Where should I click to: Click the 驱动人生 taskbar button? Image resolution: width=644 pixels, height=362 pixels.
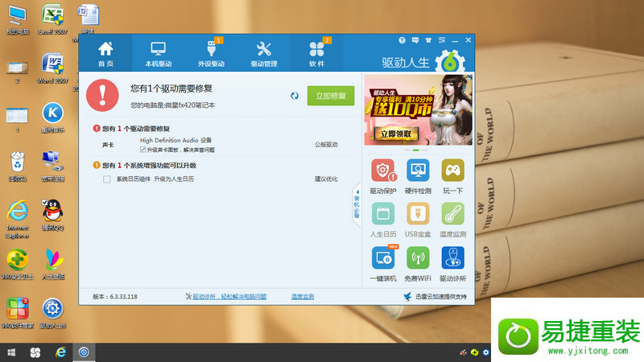[84, 352]
